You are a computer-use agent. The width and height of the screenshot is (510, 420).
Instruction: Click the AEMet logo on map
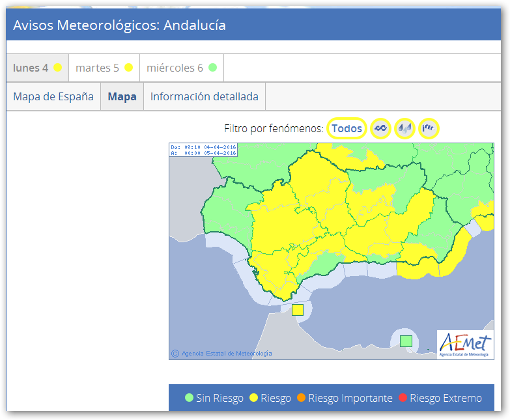click(x=465, y=344)
